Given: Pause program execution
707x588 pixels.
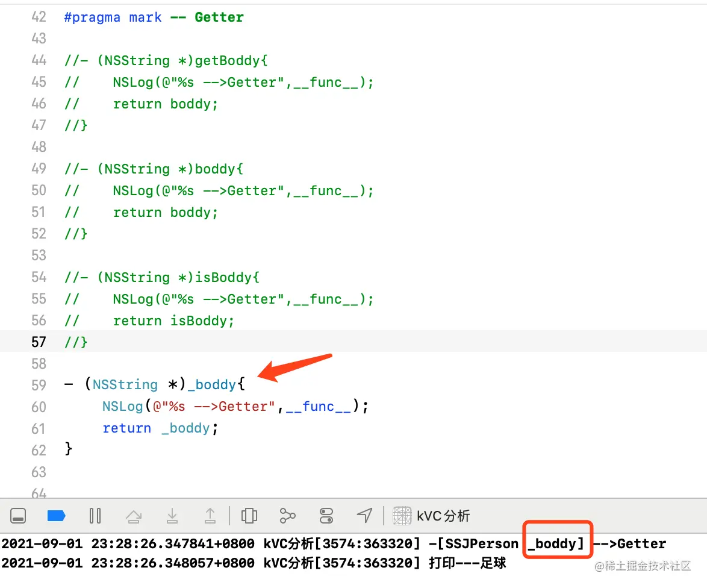Looking at the screenshot, I should (x=95, y=515).
